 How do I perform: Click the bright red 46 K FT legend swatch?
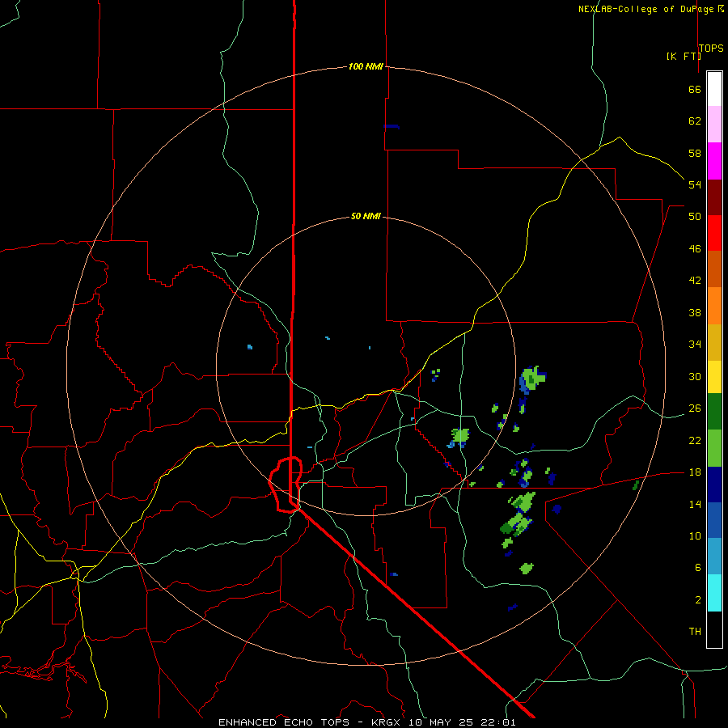click(714, 233)
